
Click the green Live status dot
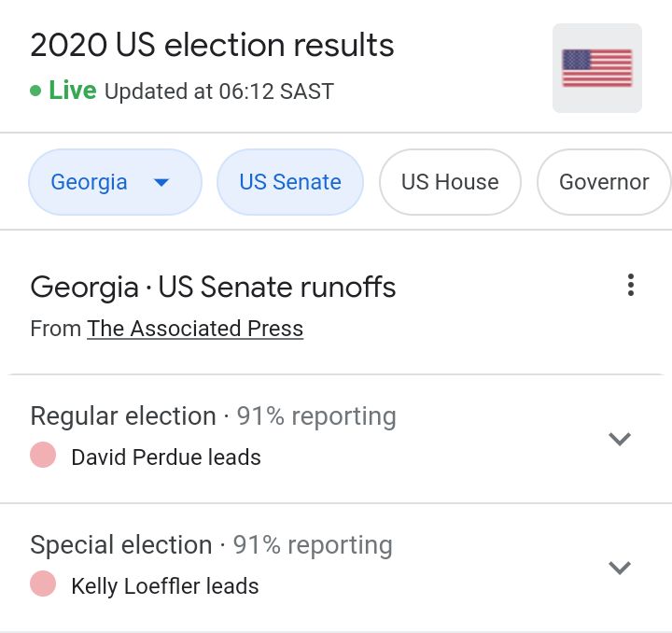(x=35, y=91)
